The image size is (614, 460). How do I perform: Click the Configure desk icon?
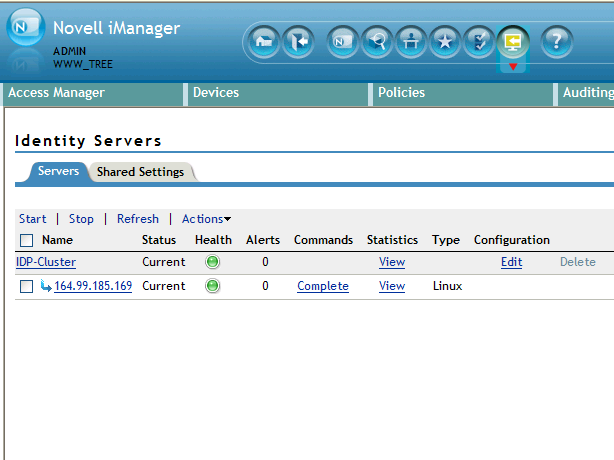coord(411,41)
